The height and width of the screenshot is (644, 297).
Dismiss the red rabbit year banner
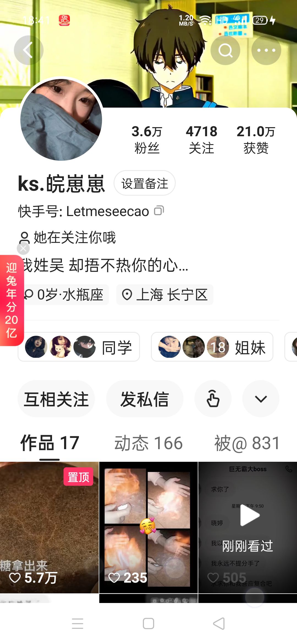click(x=23, y=249)
